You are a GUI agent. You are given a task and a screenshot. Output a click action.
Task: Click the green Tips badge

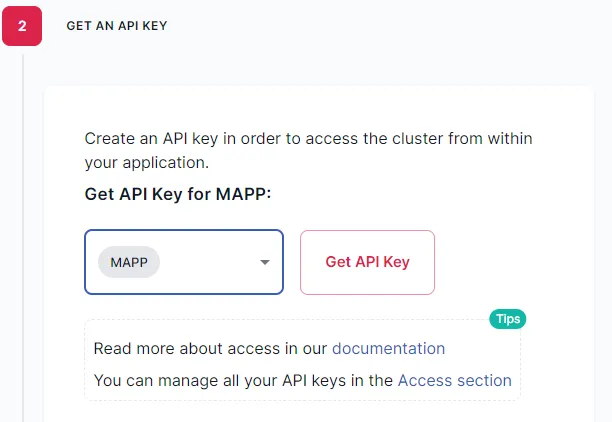[507, 319]
